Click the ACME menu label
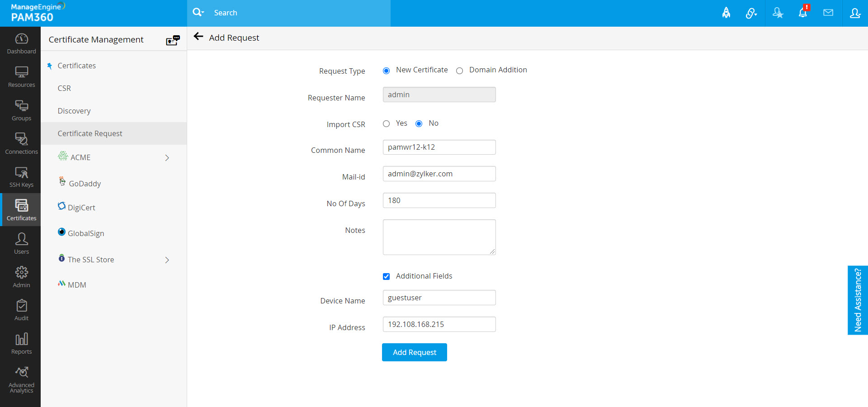The image size is (868, 407). [80, 157]
